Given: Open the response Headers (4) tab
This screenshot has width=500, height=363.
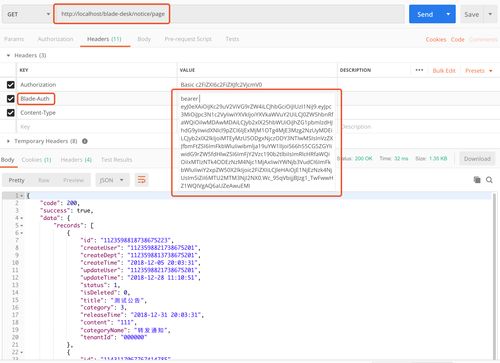Looking at the screenshot, I should click(x=76, y=160).
